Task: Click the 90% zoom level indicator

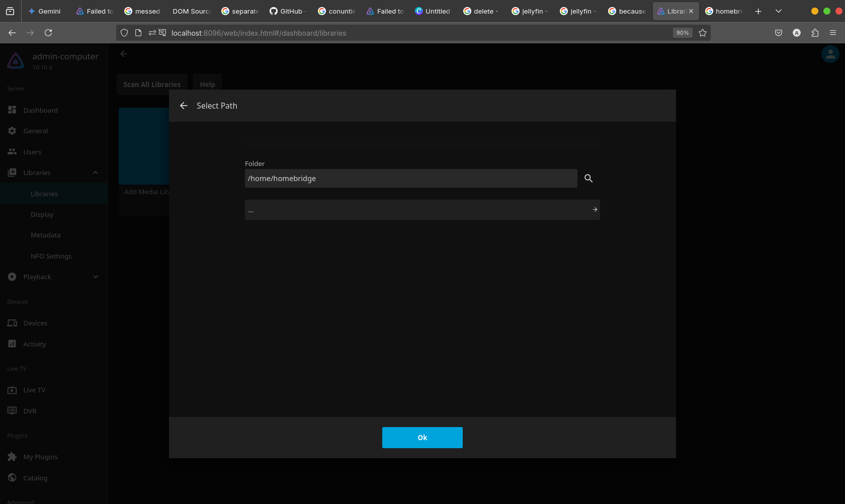Action: [682, 33]
